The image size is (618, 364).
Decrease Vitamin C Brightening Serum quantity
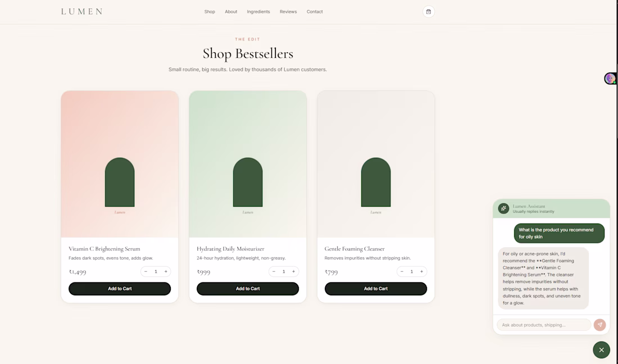click(146, 271)
